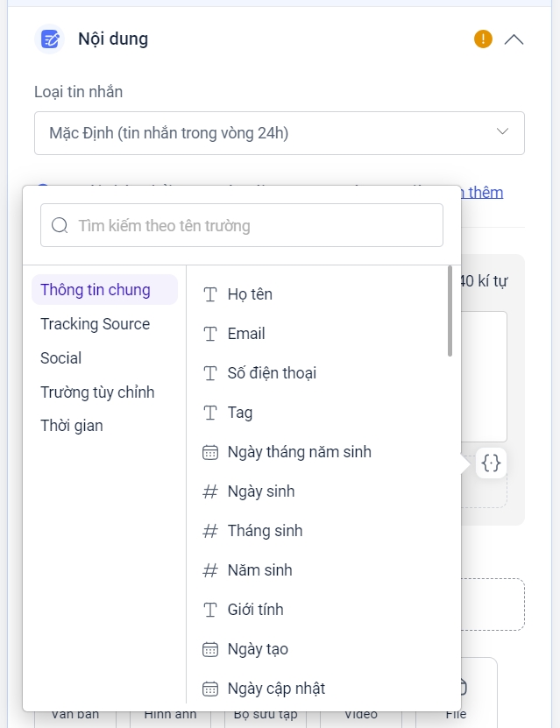
Task: Click calendar icon beside Ngày tháng năm sinh
Action: click(210, 452)
